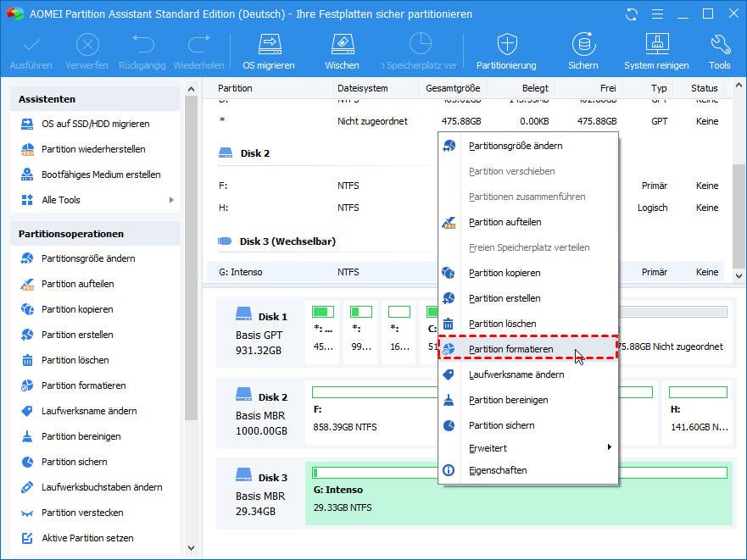The width and height of the screenshot is (747, 560).
Task: Click Disk 3 (Wechselbar) header in list
Action: pyautogui.click(x=276, y=241)
